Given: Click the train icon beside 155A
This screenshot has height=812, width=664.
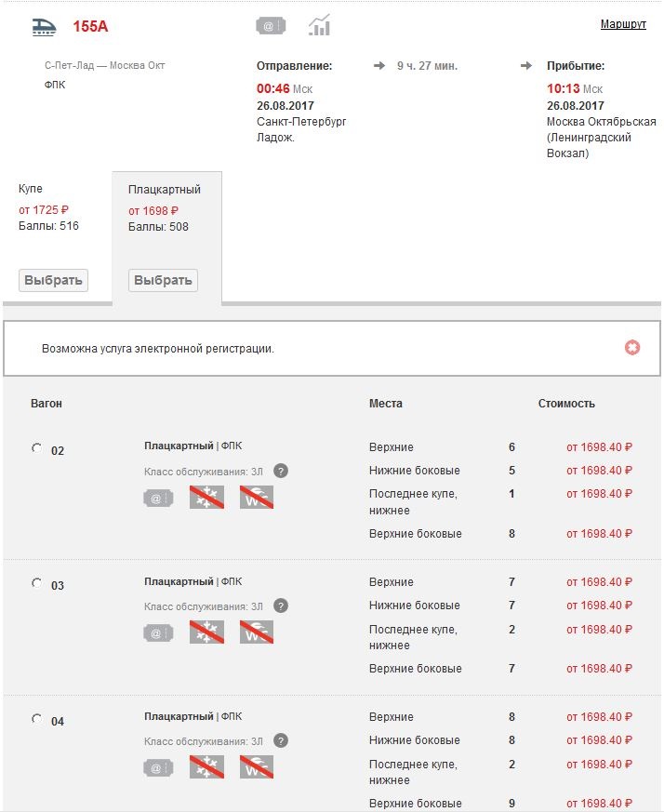Looking at the screenshot, I should click(46, 26).
